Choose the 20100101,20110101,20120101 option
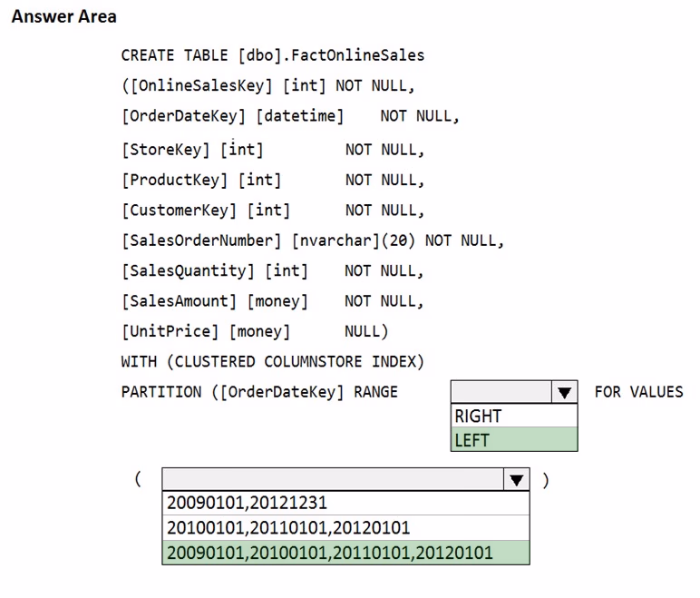Screen dimensions: 700x598 click(x=345, y=528)
